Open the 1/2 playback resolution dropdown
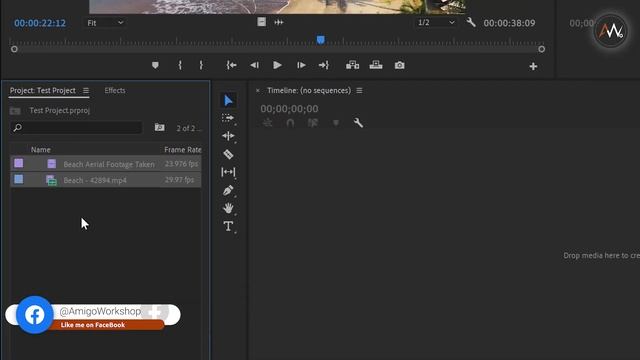 [x=436, y=23]
